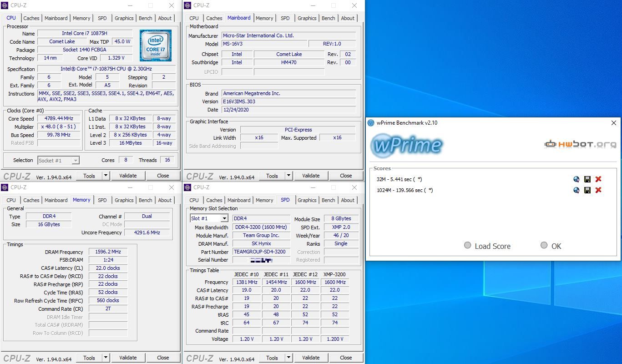The width and height of the screenshot is (622, 364).
Task: Click the title bar icon of the Mainboard-tab CPU-Z window
Action: coord(188,5)
